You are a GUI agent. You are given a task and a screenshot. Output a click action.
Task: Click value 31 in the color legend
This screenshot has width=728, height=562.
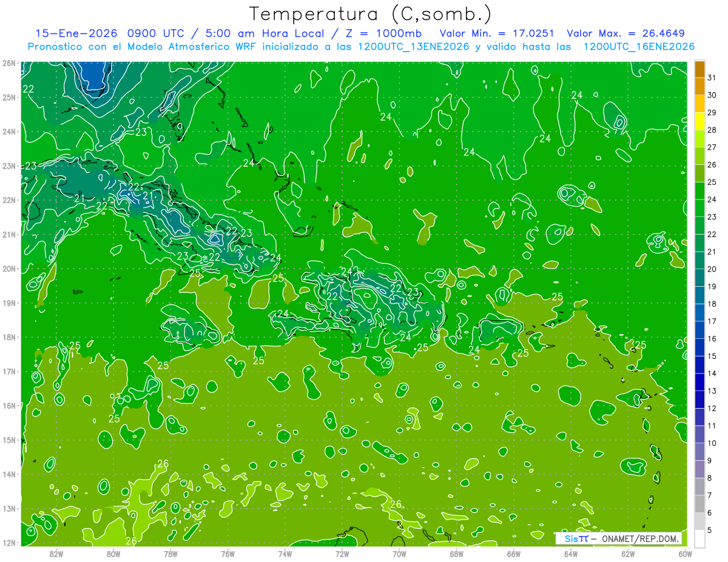(x=712, y=78)
